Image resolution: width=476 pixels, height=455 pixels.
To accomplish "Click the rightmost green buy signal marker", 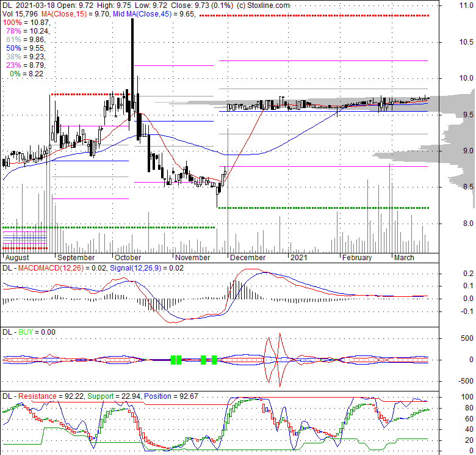I will click(x=214, y=360).
